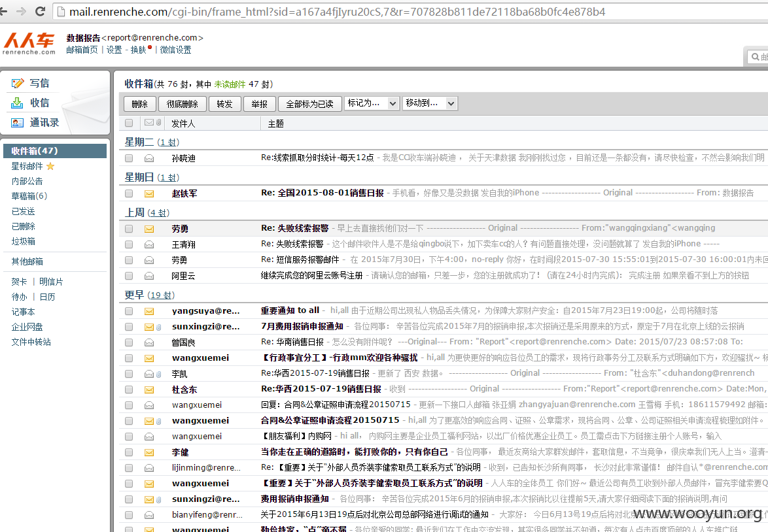Click envelope icon for 曾国良 mail

[149, 342]
